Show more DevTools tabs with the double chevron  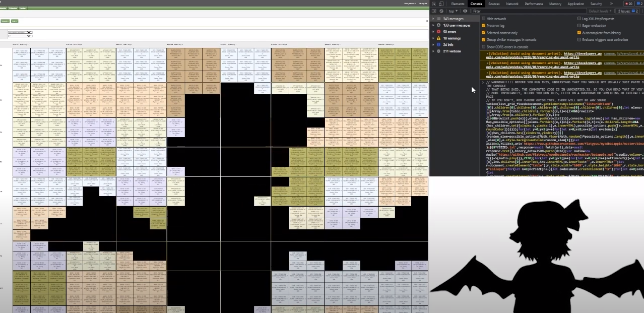click(x=611, y=4)
